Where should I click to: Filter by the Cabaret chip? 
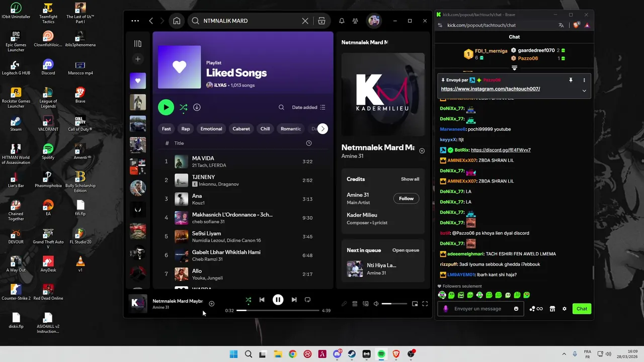pyautogui.click(x=241, y=129)
